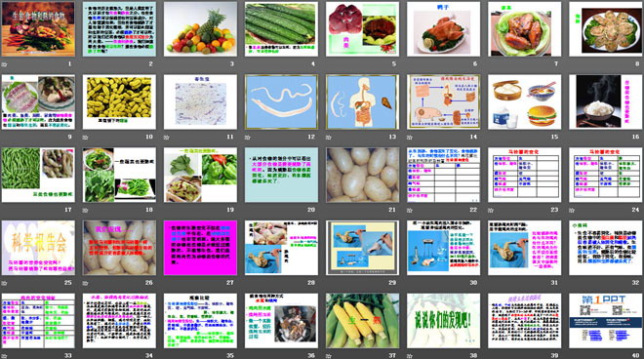
Task: Select slide 23 potato change table
Action: (525, 175)
